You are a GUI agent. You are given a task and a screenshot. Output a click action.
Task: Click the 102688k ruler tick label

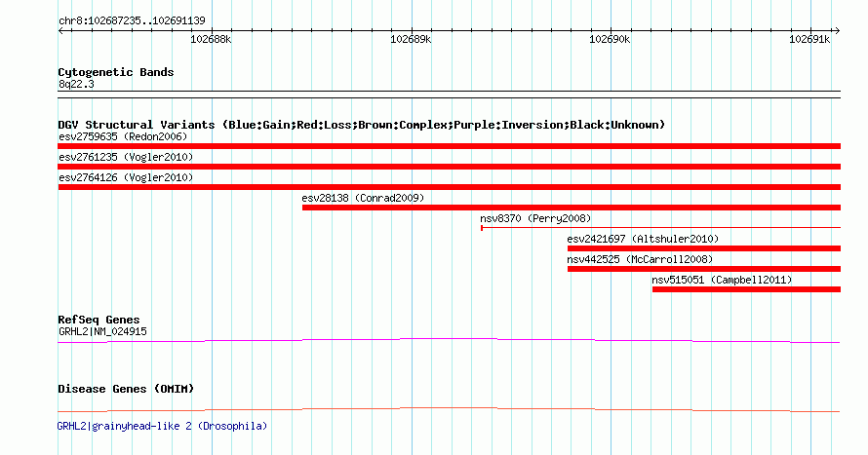[211, 39]
